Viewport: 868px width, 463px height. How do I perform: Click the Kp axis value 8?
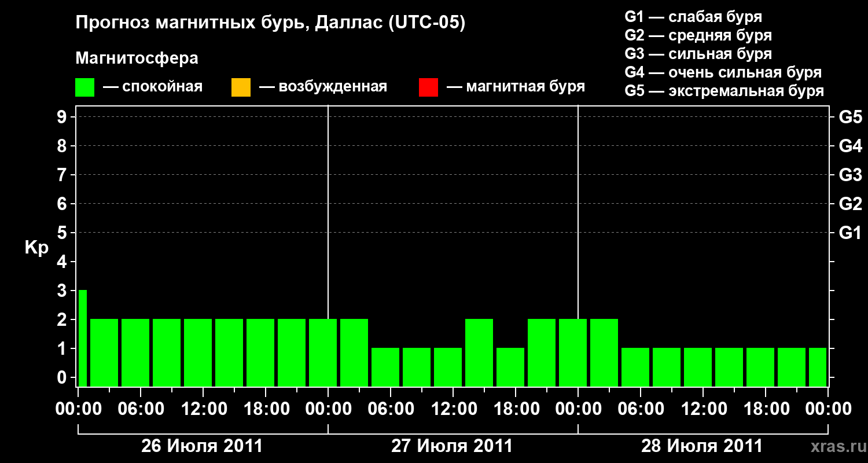click(62, 146)
